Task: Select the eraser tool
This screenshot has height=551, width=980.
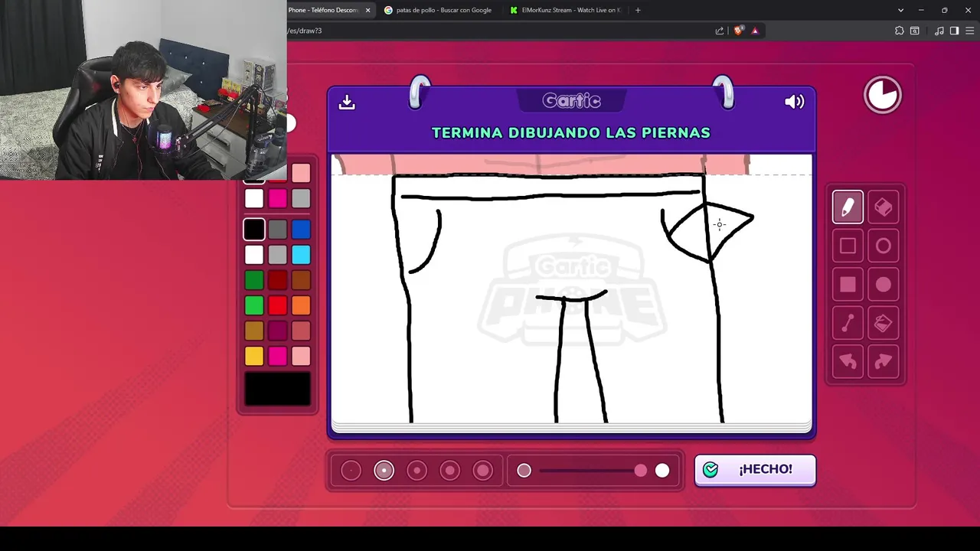Action: (883, 207)
